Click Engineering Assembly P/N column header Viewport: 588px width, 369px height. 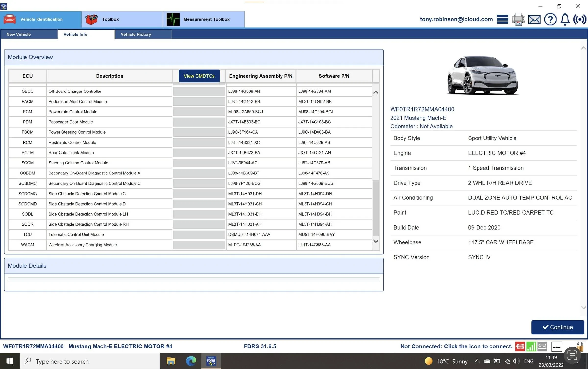coord(261,76)
